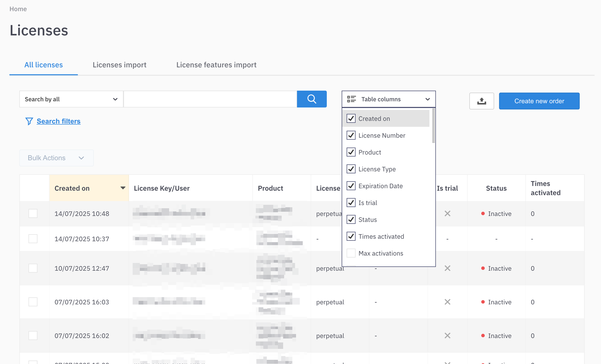Screen dimensions: 601x364
Task: Untick the Times activated column option
Action: click(351, 236)
